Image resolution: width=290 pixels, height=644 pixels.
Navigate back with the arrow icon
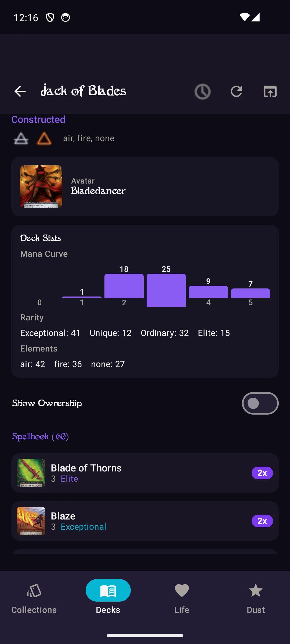(x=20, y=92)
